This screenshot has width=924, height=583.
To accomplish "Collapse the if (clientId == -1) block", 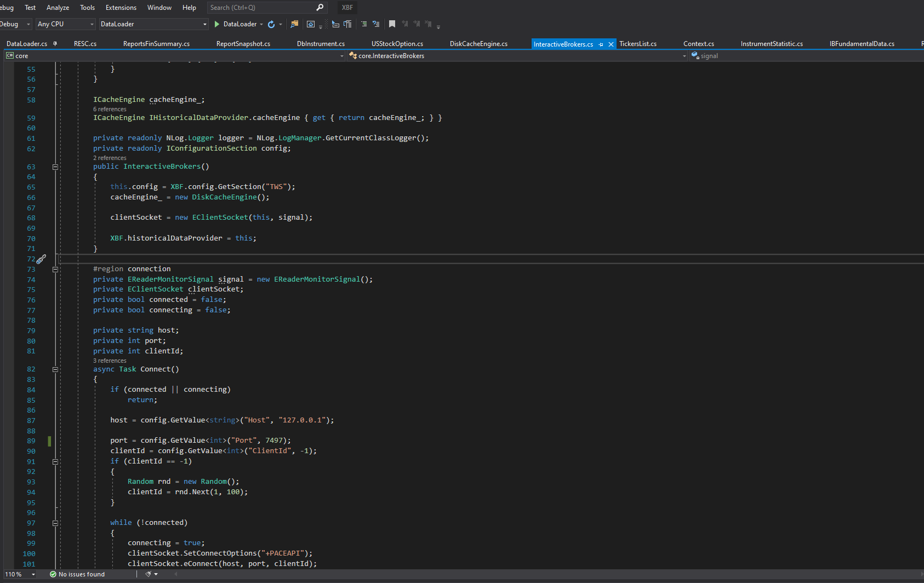I will (55, 462).
